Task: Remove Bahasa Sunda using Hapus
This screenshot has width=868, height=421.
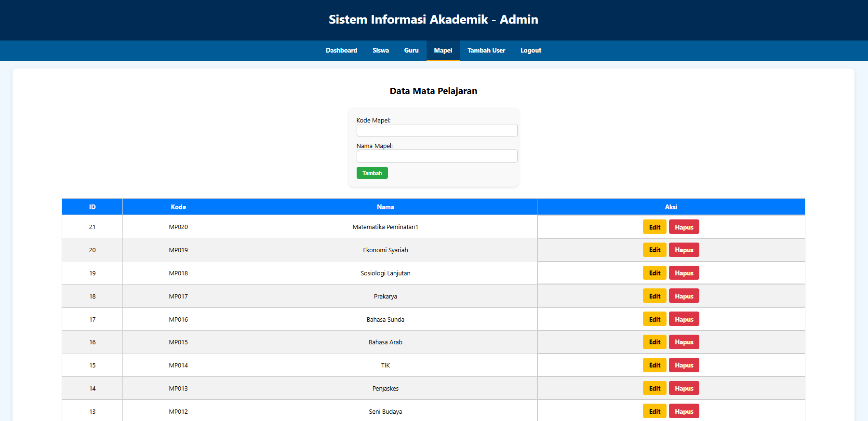Action: pos(683,319)
